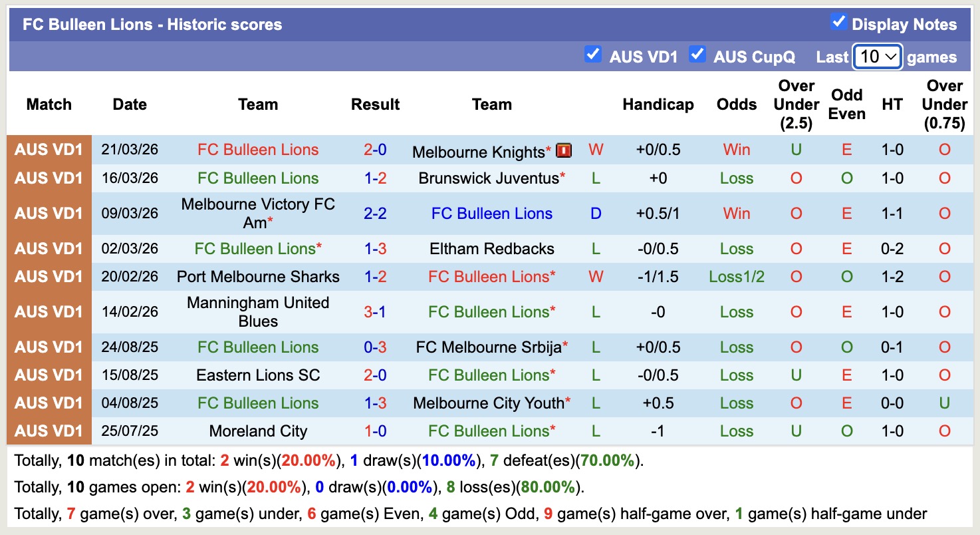Click the 2-0 result of the 21/03/26 match
Image resolution: width=980 pixels, height=535 pixels.
(375, 150)
